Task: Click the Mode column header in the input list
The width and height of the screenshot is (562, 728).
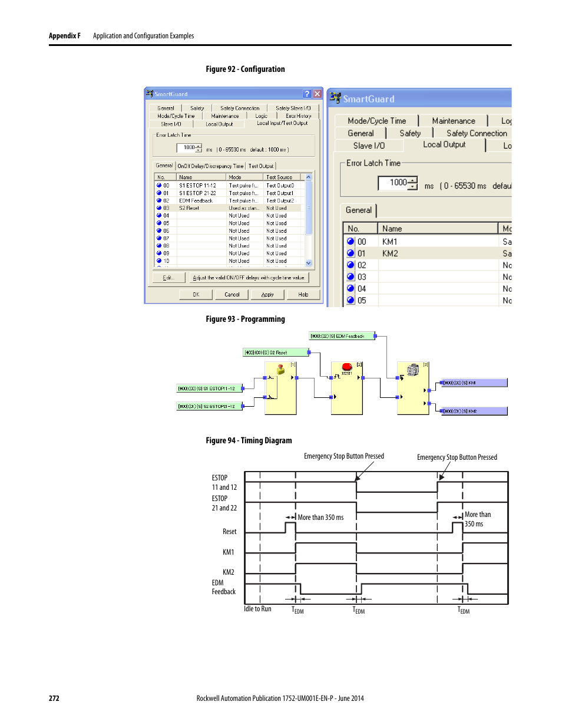Action: tap(245, 177)
